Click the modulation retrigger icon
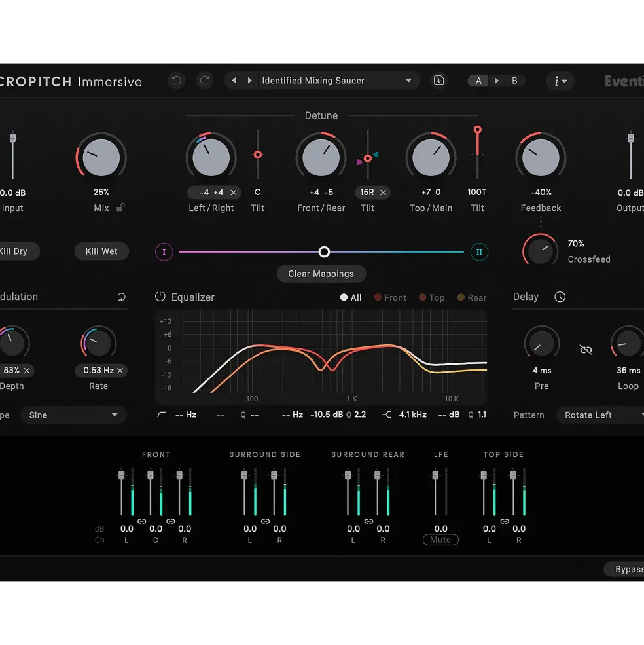644x645 pixels. 121,297
